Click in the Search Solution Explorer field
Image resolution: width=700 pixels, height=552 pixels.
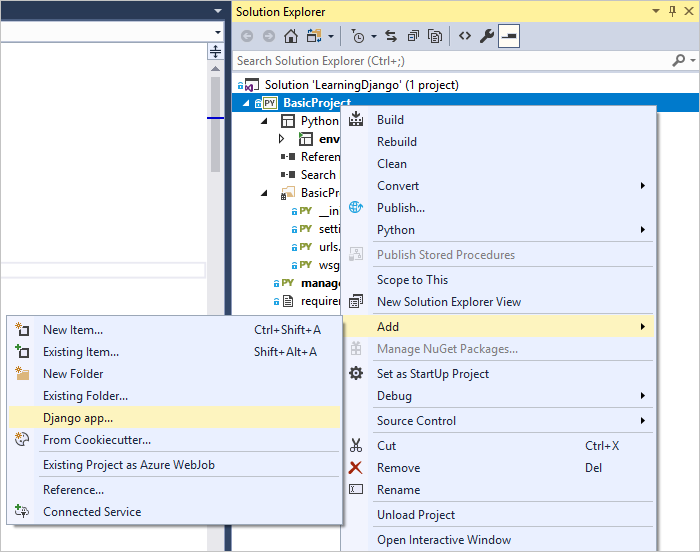(450, 61)
